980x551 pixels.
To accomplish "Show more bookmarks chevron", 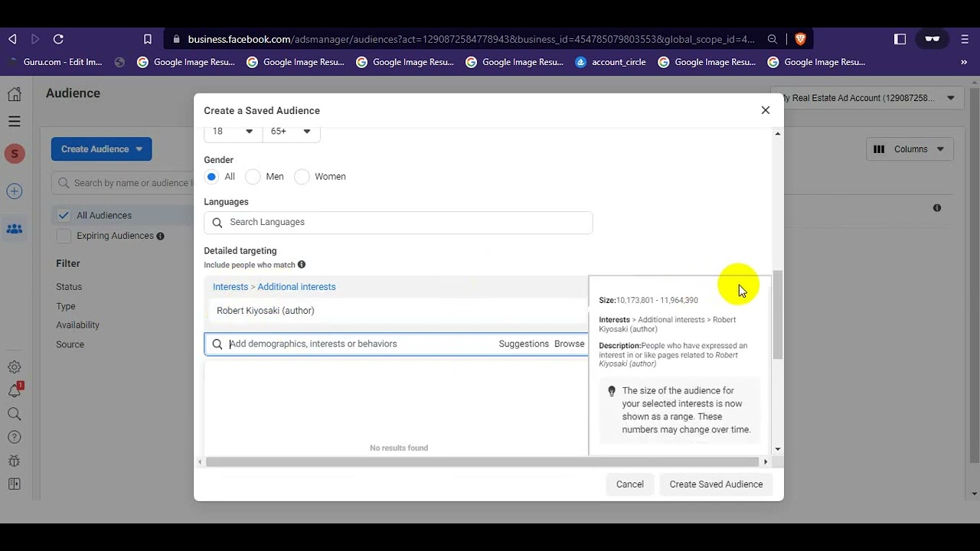I will 964,62.
